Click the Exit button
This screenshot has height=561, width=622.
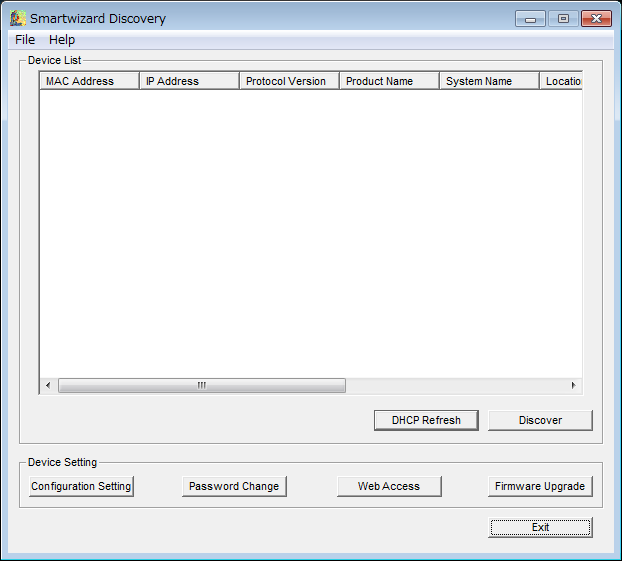(540, 527)
